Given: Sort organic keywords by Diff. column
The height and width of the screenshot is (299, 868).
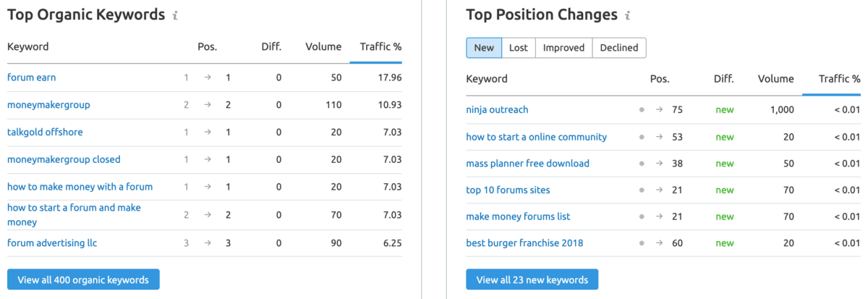Looking at the screenshot, I should point(271,47).
